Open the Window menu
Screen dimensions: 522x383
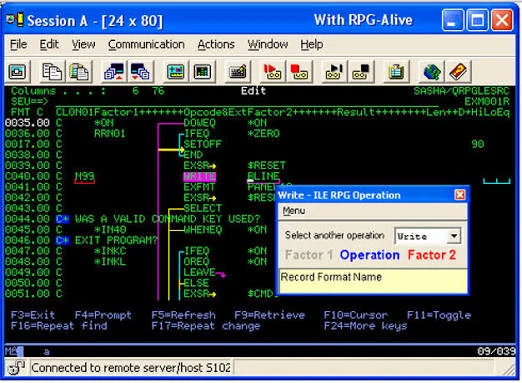tap(268, 44)
